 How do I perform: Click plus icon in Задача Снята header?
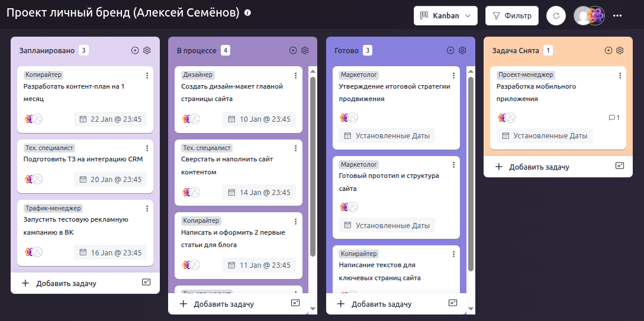pos(608,51)
